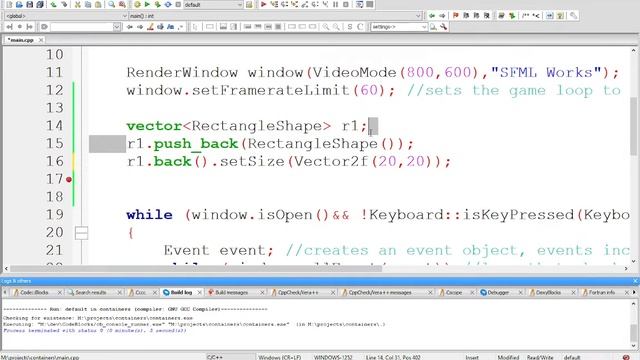
Task: Click the New file icon
Action: [x=9, y=4]
